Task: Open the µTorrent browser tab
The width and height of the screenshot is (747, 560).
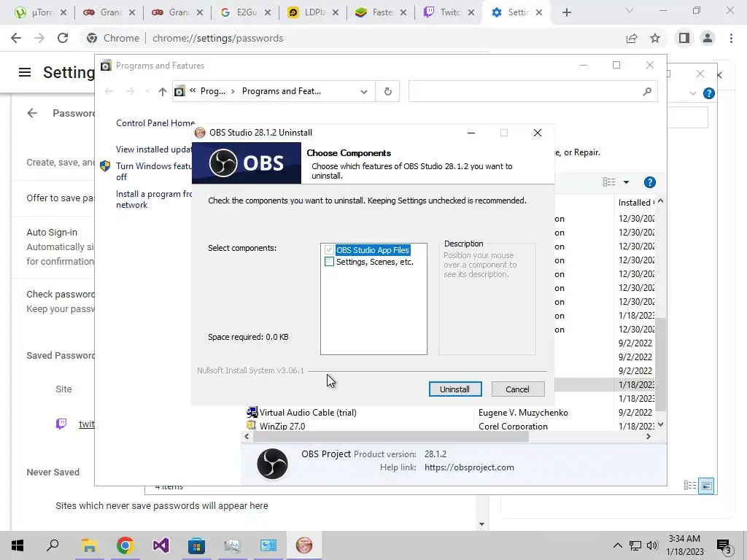Action: click(x=40, y=12)
